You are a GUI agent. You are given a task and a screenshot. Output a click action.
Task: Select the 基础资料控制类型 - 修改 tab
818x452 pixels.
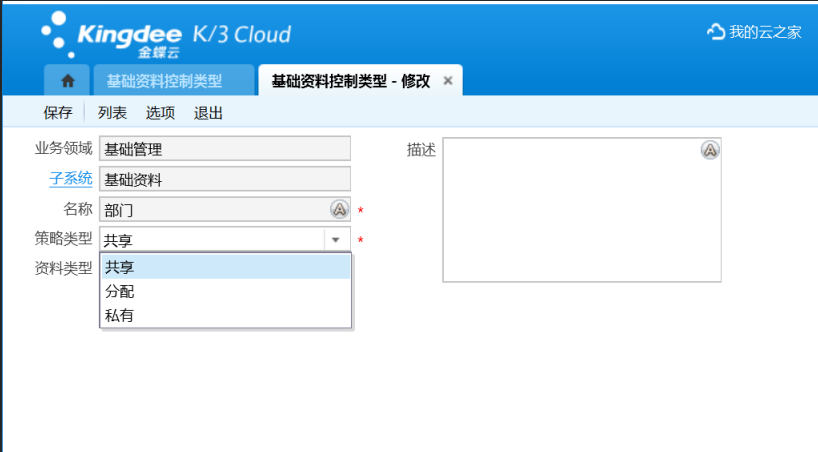click(350, 81)
